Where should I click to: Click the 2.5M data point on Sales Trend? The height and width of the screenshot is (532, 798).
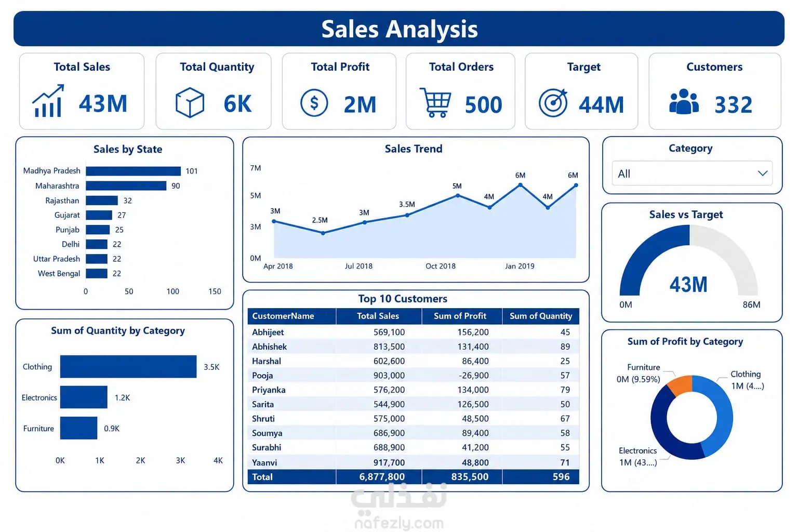point(323,233)
